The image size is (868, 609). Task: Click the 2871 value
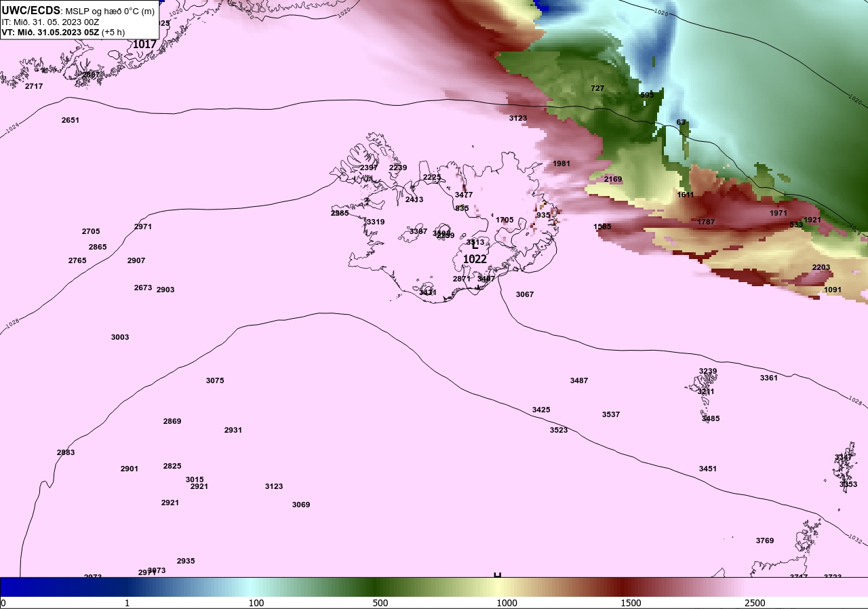(x=462, y=279)
